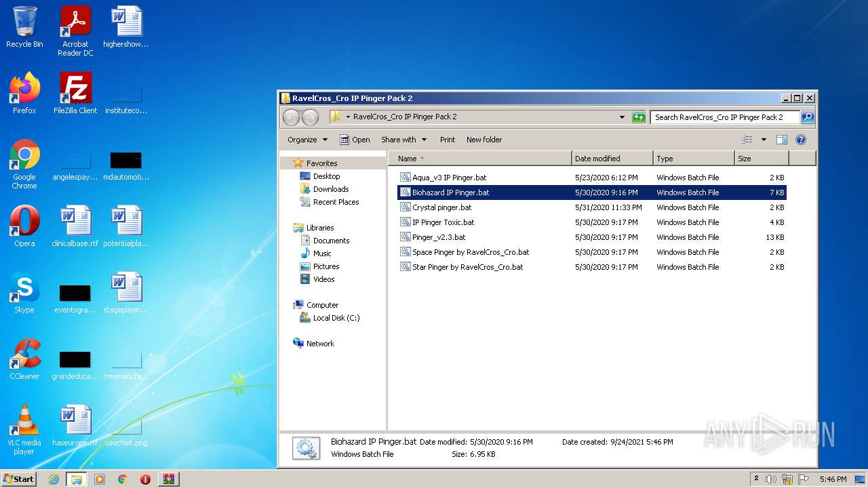Open the highershow Word document icon
Image resolution: width=868 pixels, height=488 pixels.
[126, 27]
